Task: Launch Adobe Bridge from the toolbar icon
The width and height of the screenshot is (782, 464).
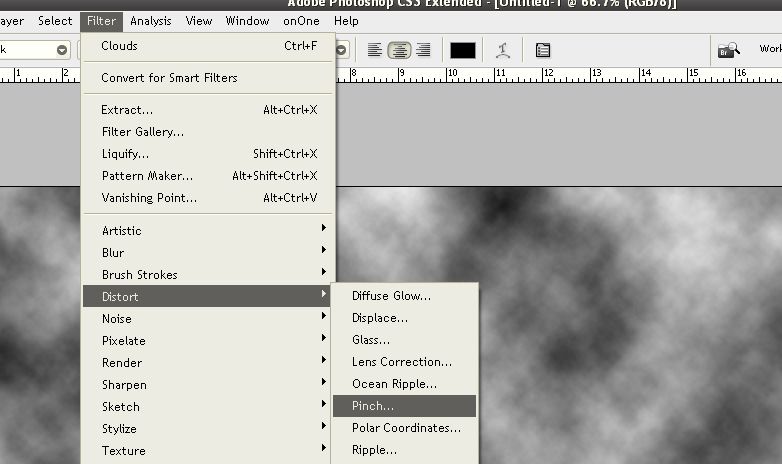Action: pyautogui.click(x=729, y=49)
